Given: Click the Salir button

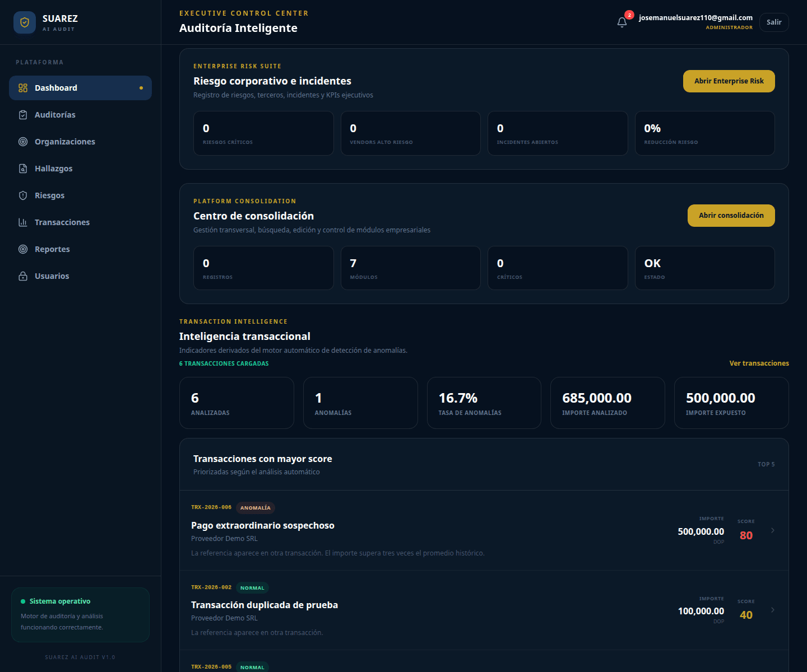Looking at the screenshot, I should tap(774, 22).
